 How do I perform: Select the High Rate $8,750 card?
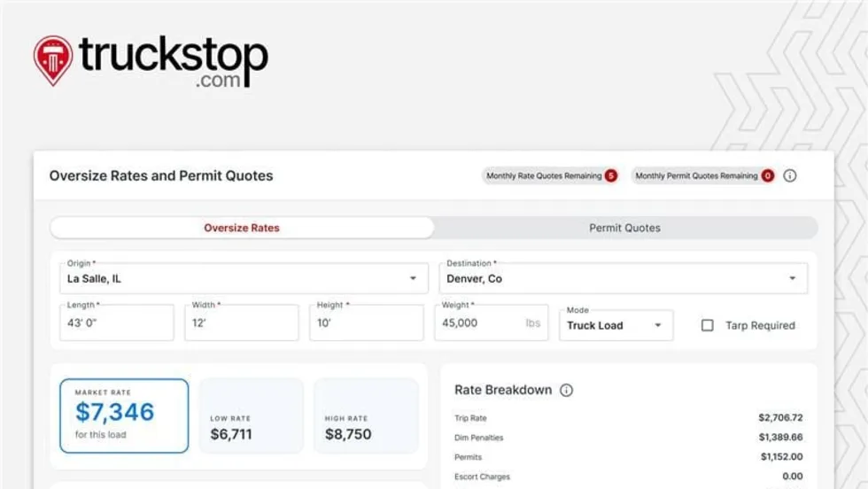(x=366, y=415)
